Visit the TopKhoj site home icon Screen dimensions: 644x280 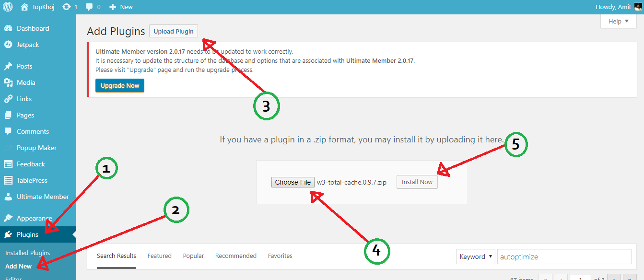coord(24,7)
